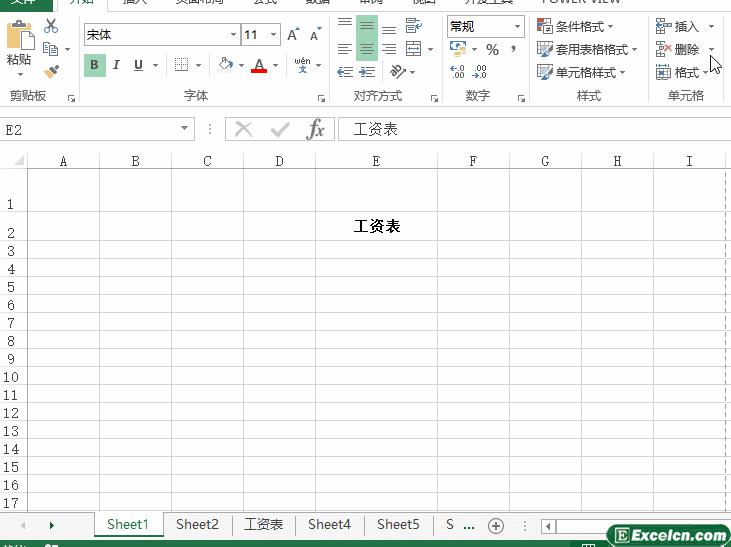Click the Paste clipboard icon
The height and width of the screenshot is (547, 731).
[20, 35]
